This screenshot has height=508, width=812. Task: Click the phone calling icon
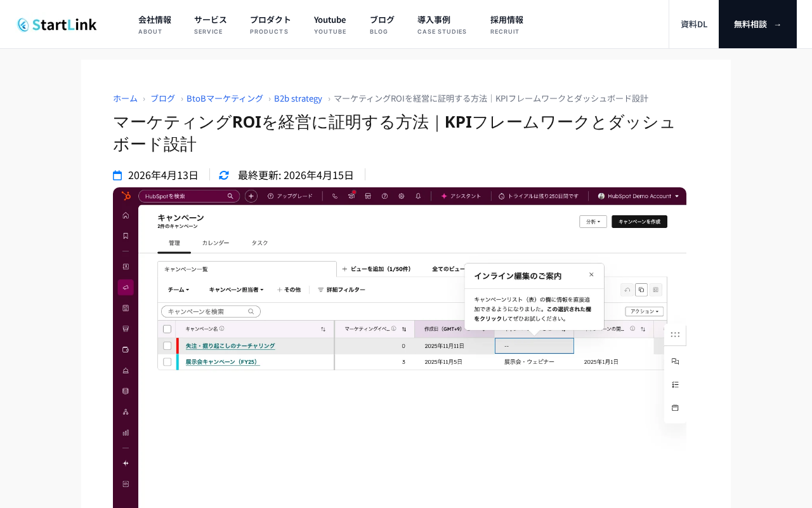coord(335,196)
